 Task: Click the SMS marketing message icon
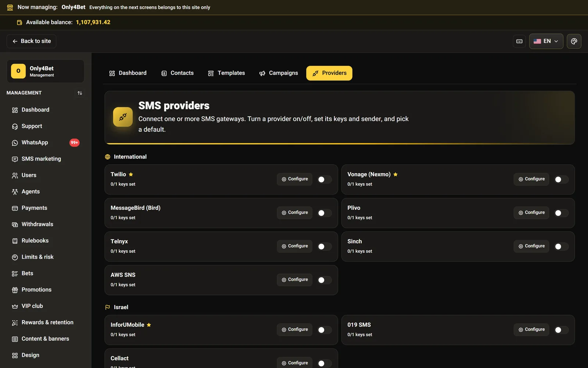click(15, 159)
